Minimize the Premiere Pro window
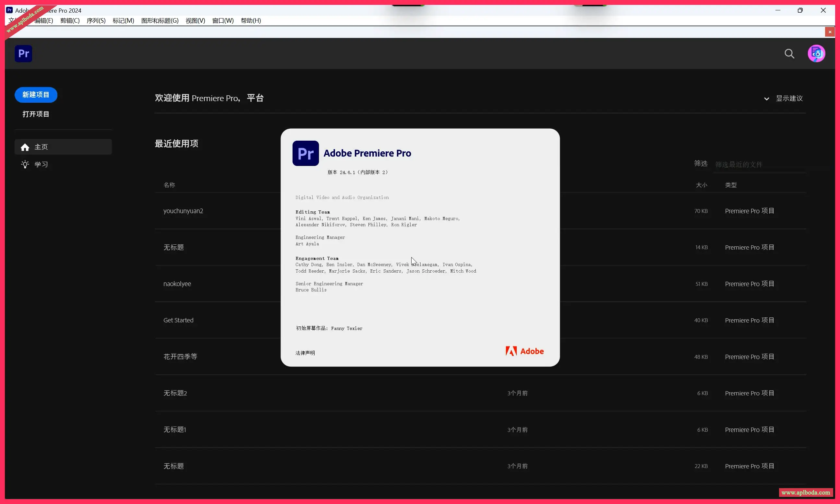The width and height of the screenshot is (840, 504). [777, 10]
